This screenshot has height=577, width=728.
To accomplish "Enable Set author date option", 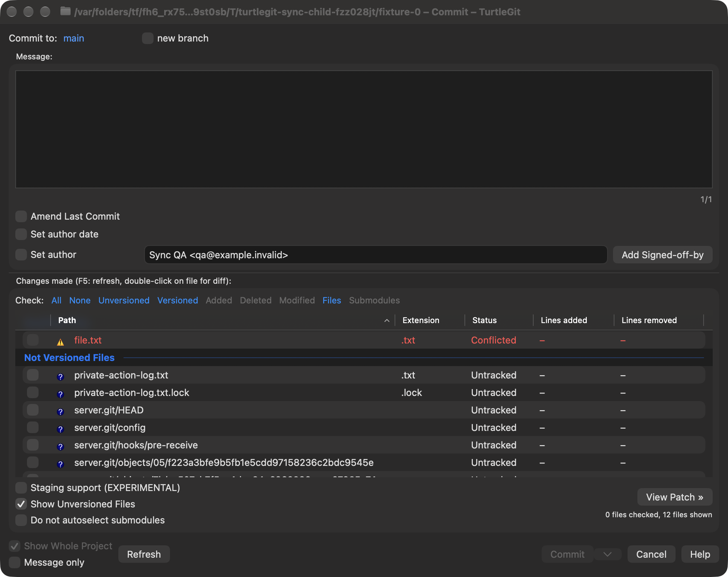I will [x=21, y=234].
